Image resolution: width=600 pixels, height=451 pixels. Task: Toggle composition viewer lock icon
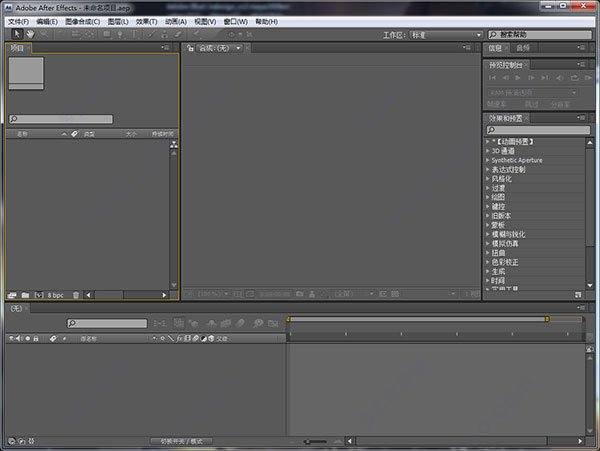[190, 48]
